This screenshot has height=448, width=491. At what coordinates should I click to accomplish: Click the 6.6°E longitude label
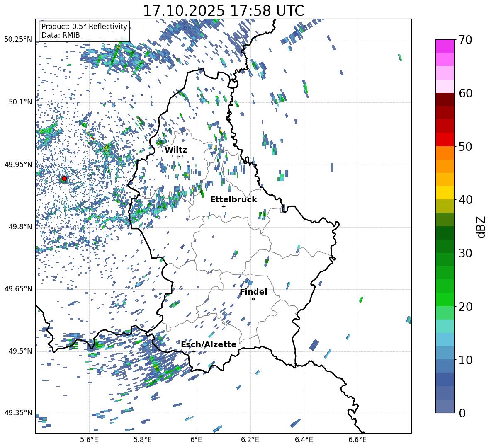pyautogui.click(x=357, y=440)
